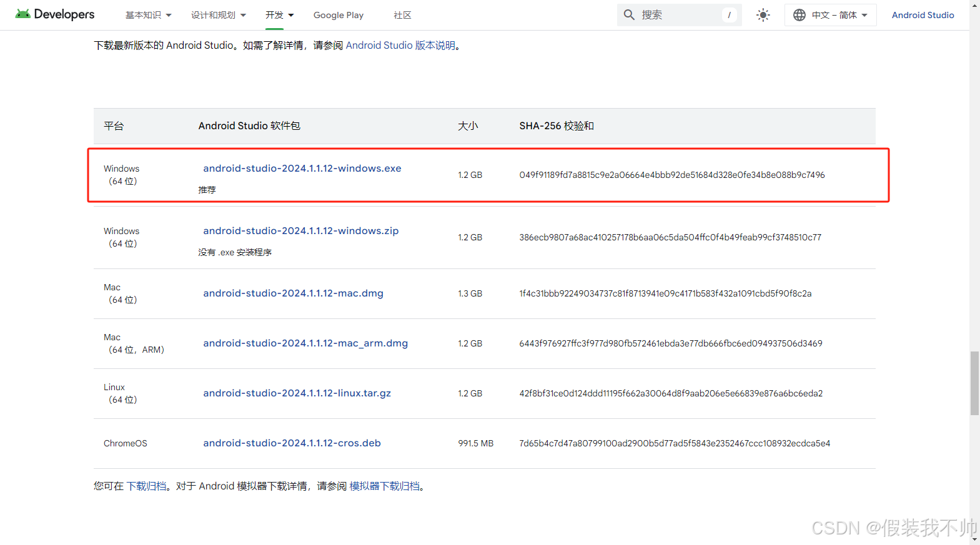This screenshot has height=545, width=980.
Task: Click the page vertical scrollbar thumb
Action: click(x=974, y=383)
